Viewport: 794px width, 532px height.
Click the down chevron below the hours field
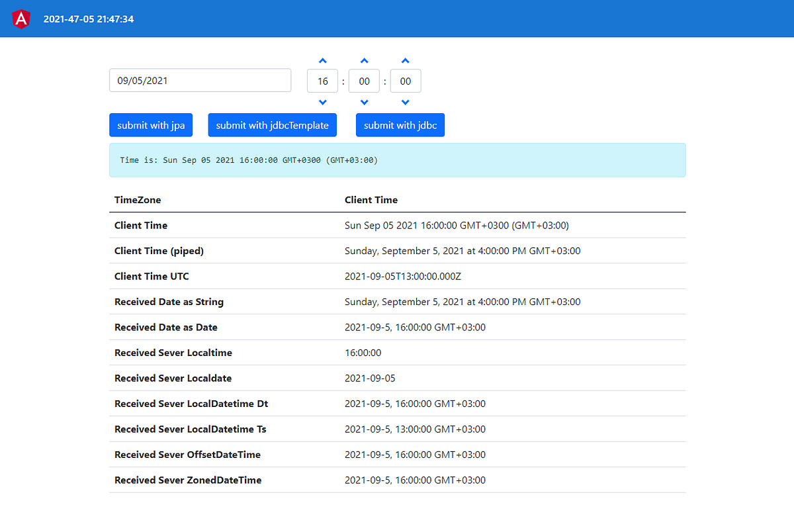[x=322, y=101]
